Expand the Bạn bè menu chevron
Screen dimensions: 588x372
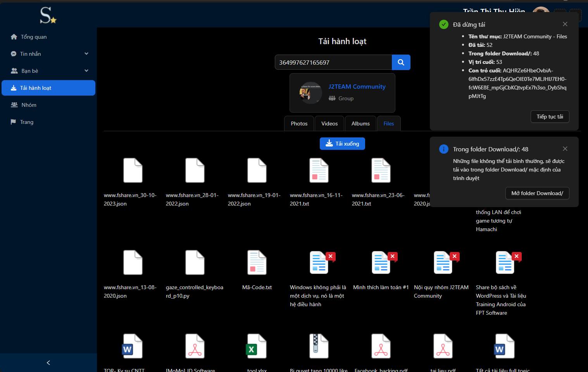(x=86, y=71)
